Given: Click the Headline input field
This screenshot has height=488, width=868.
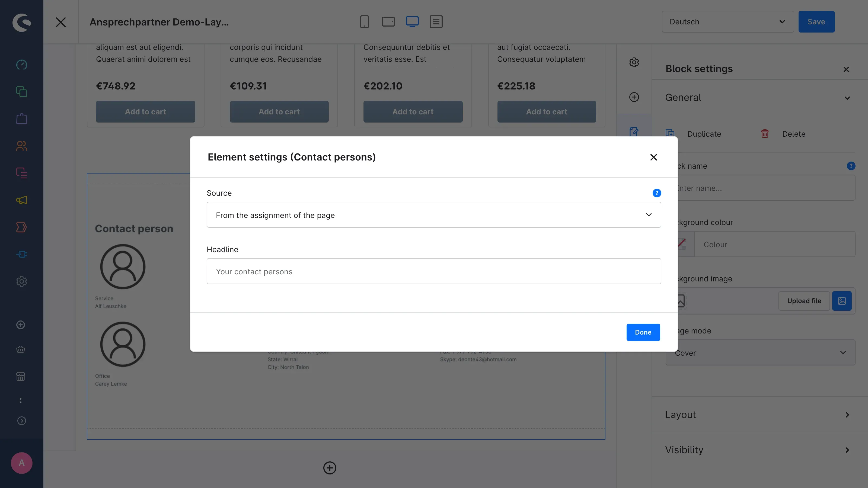Looking at the screenshot, I should point(434,271).
